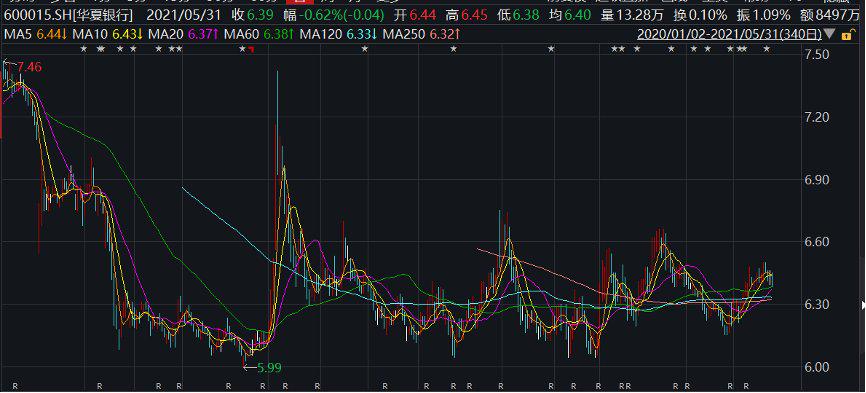Viewport: 866px width, 393px height.
Task: Select the leftmost star event marker
Action: click(x=84, y=49)
